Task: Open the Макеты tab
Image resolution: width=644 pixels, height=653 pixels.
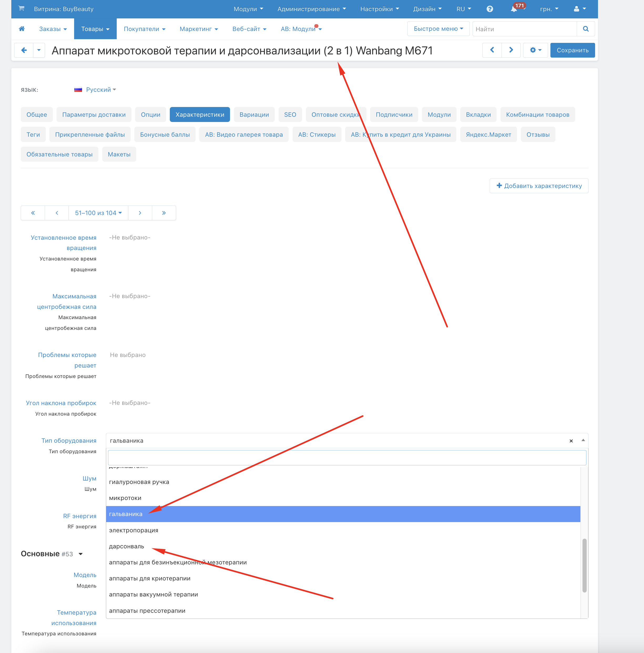Action: [119, 154]
